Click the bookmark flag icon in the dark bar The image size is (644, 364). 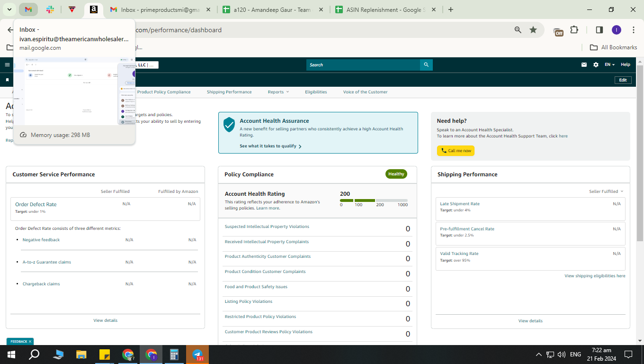7,80
